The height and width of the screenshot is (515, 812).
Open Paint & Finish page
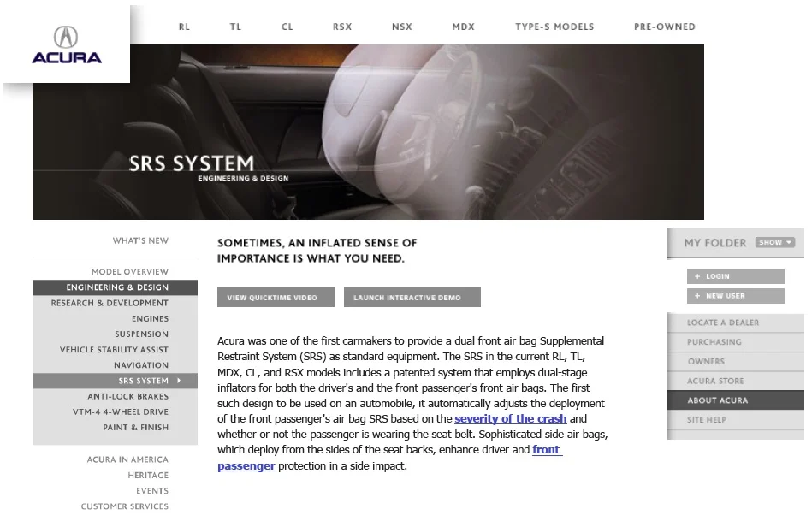coord(136,427)
